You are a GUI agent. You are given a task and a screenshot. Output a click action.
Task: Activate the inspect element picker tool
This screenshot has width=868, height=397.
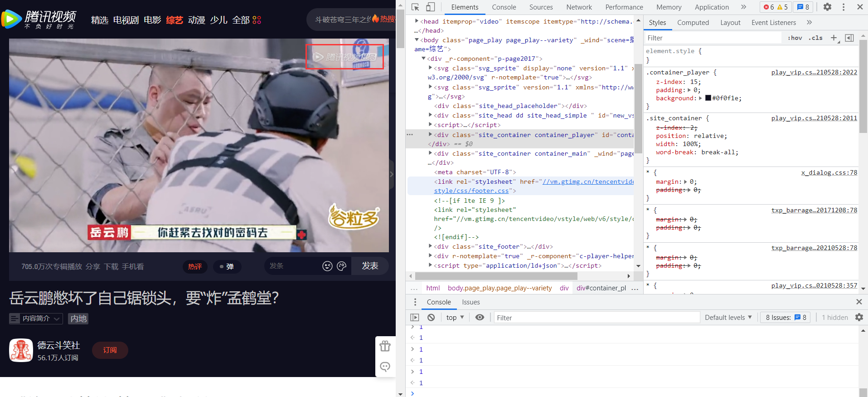415,7
